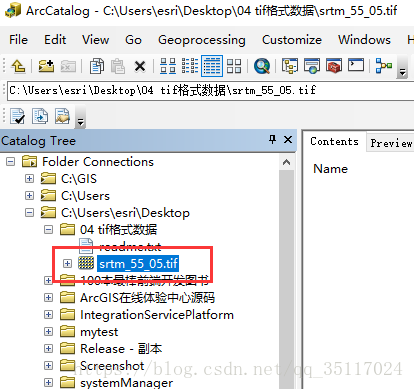Collapse the 04 tif格式数据 folder
The height and width of the screenshot is (389, 414).
point(48,230)
